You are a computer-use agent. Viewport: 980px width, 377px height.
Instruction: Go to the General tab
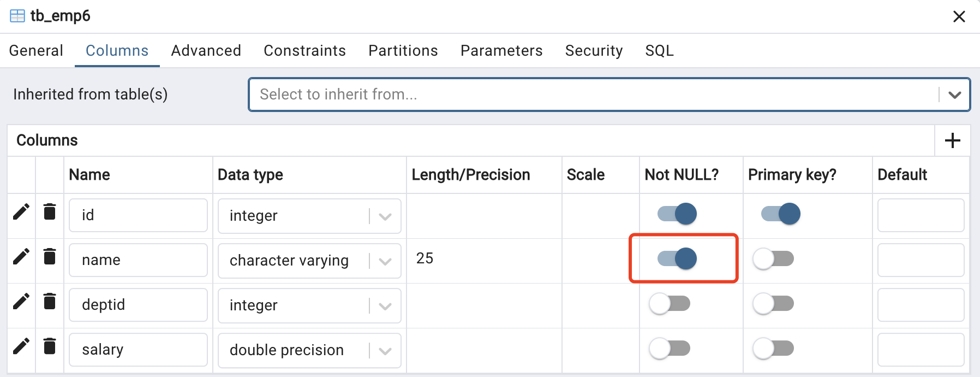click(36, 51)
